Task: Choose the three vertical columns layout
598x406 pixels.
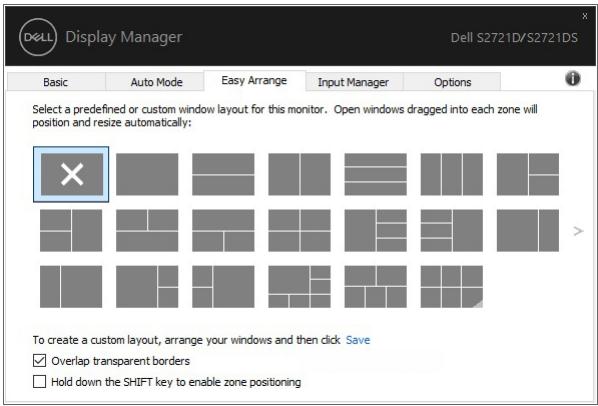Action: click(x=452, y=174)
